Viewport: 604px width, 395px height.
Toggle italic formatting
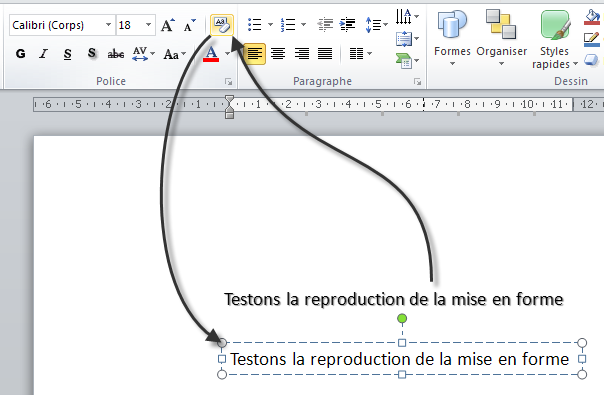[x=44, y=54]
